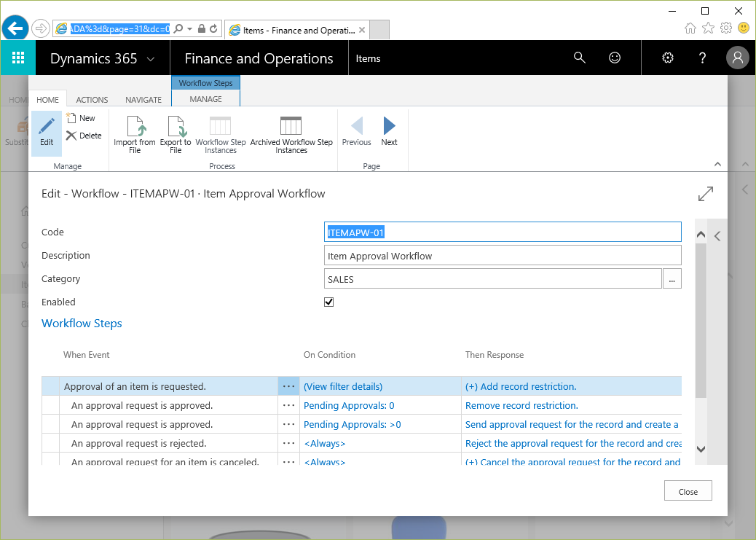Click the browser back arrow button

15,29
